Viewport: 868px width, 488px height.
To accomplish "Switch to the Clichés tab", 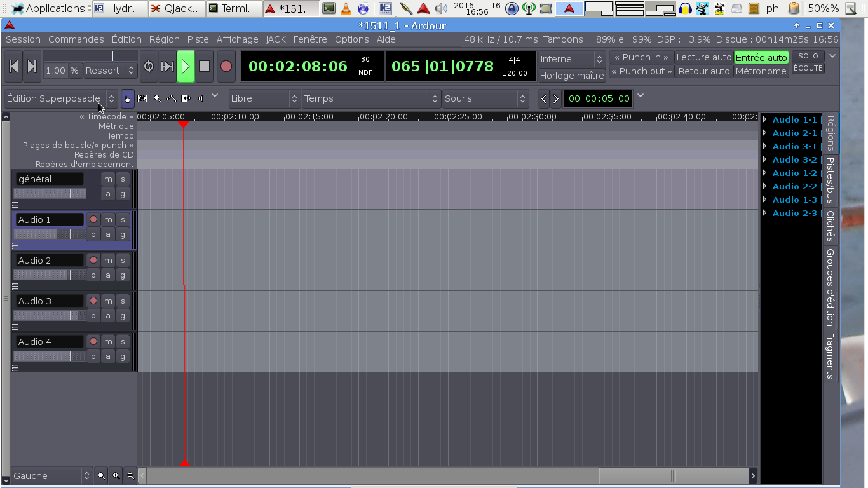I will tap(831, 226).
